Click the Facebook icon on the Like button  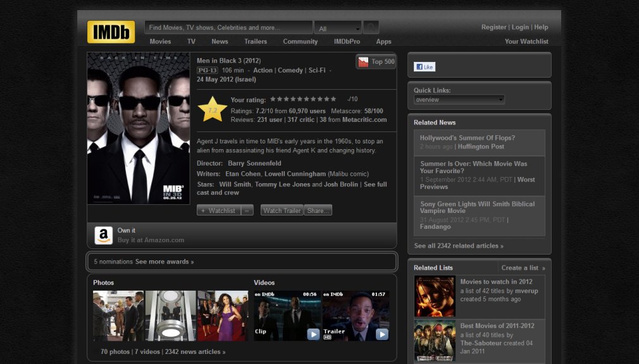coord(419,66)
